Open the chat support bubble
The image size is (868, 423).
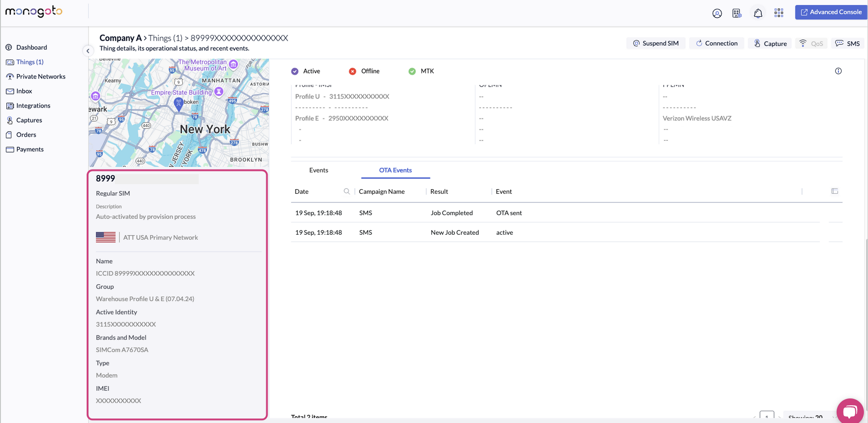tap(850, 411)
